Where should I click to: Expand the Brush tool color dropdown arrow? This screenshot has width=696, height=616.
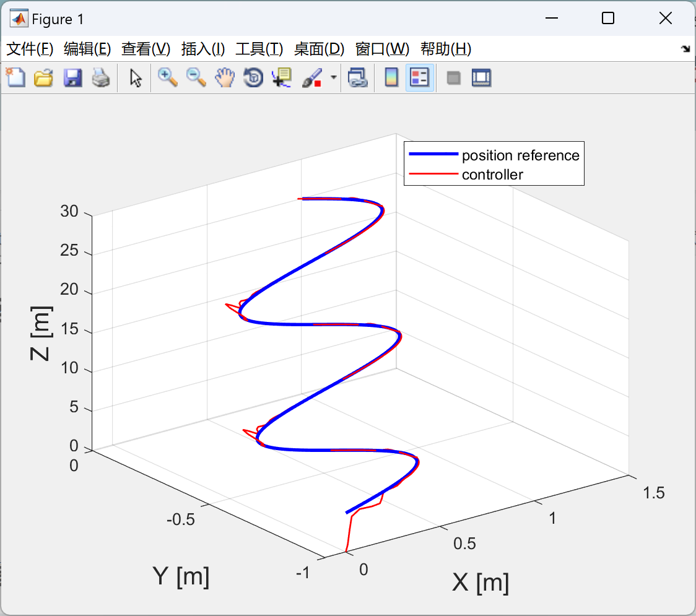pos(333,77)
